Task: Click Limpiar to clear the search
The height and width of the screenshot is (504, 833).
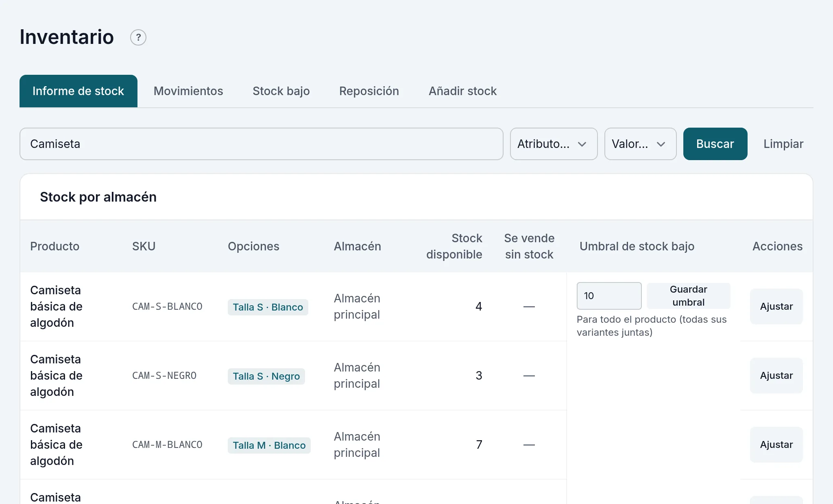Action: pyautogui.click(x=783, y=144)
